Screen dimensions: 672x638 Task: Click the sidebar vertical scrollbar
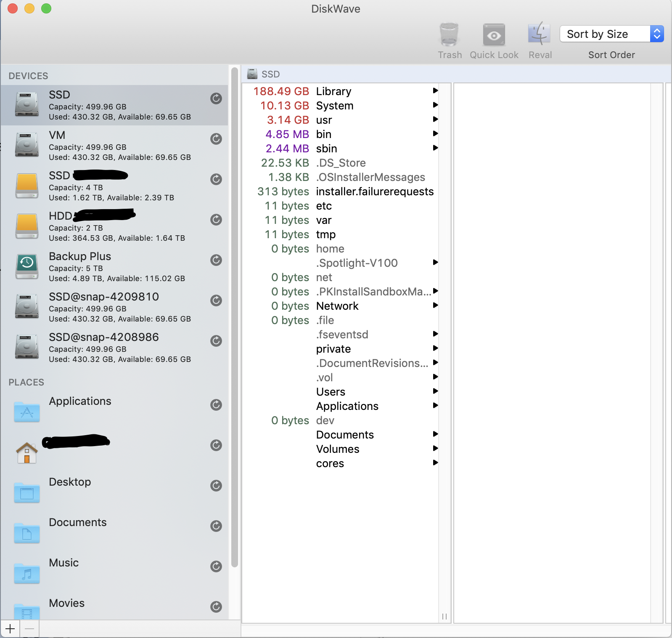[235, 318]
